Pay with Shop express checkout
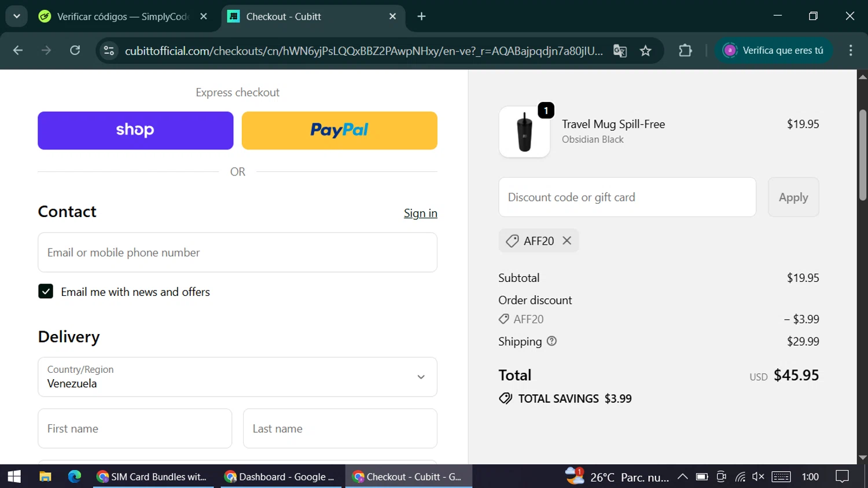The image size is (868, 488). coord(135,130)
